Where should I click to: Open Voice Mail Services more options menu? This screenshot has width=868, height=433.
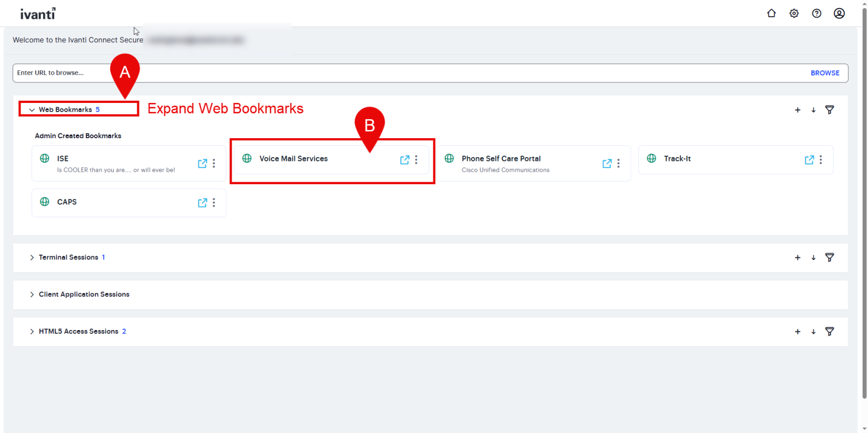(x=416, y=159)
